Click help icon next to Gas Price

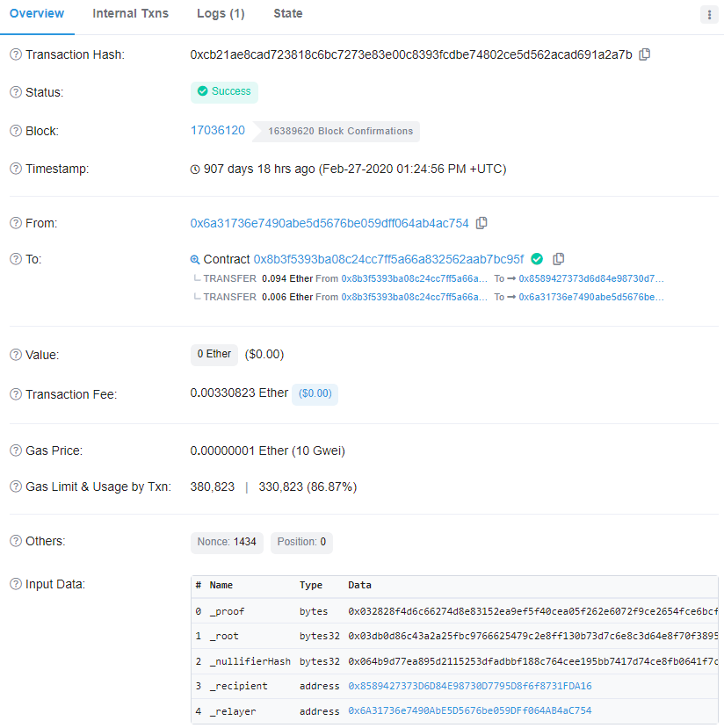[x=15, y=450]
